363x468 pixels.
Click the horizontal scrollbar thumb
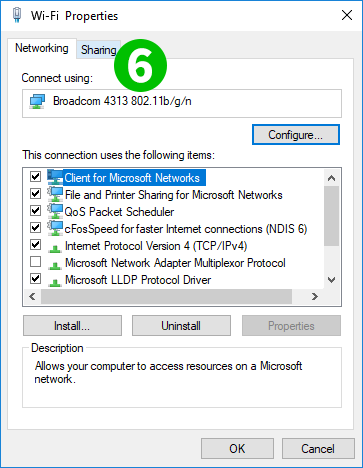(166, 296)
